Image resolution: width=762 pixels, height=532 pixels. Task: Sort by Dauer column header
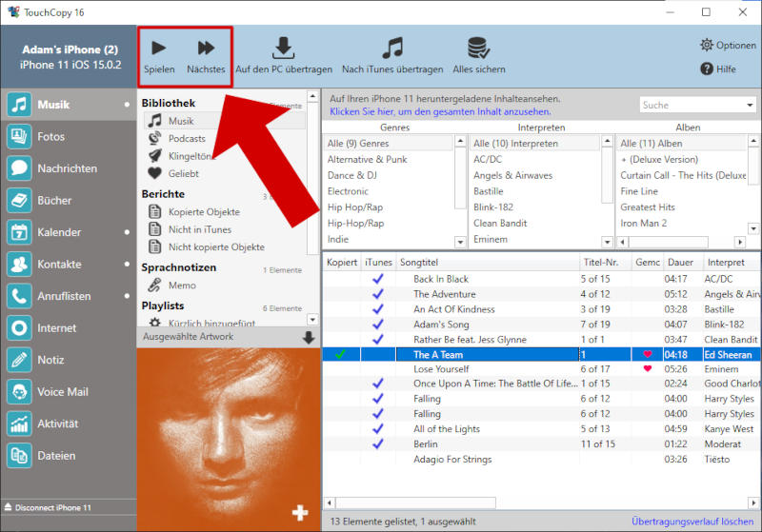(x=683, y=262)
